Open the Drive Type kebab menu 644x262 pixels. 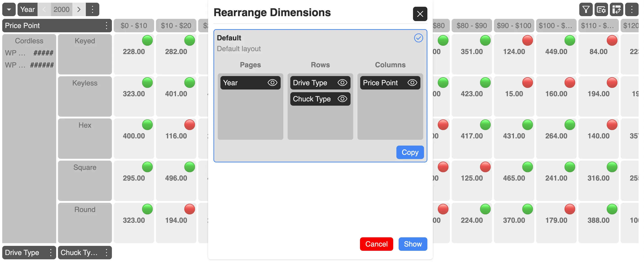click(51, 252)
